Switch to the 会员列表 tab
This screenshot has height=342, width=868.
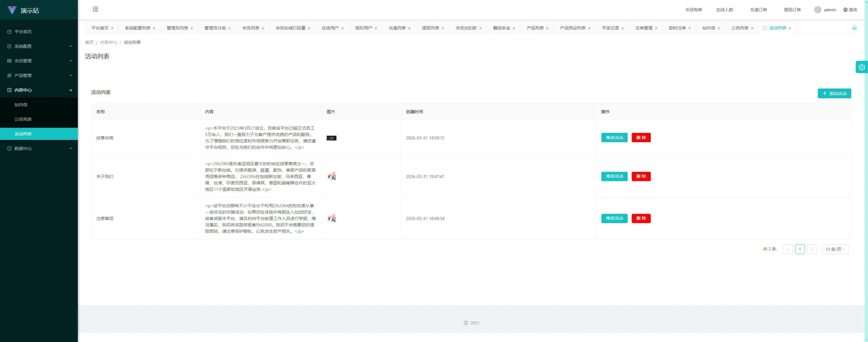point(251,28)
